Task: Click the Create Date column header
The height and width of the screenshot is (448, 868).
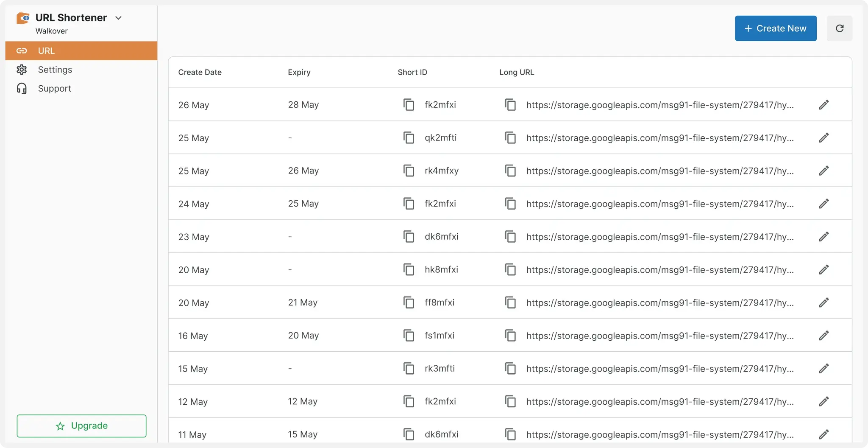Action: pyautogui.click(x=200, y=72)
